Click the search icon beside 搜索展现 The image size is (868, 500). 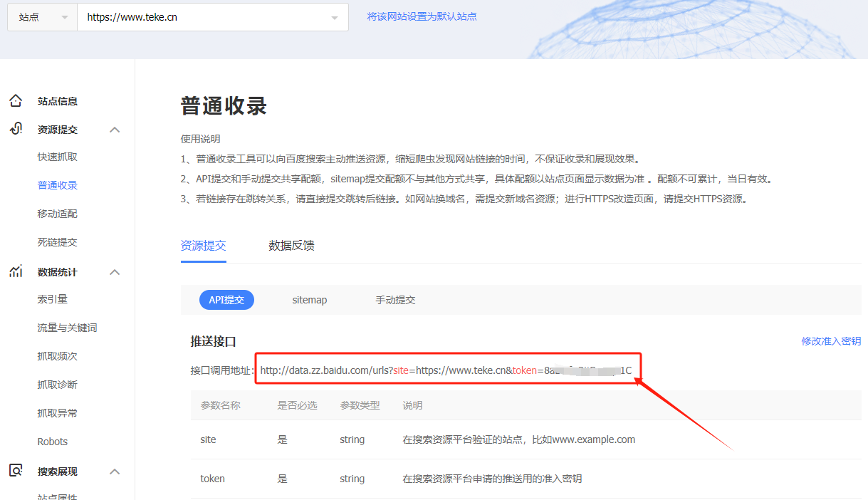pyautogui.click(x=16, y=471)
